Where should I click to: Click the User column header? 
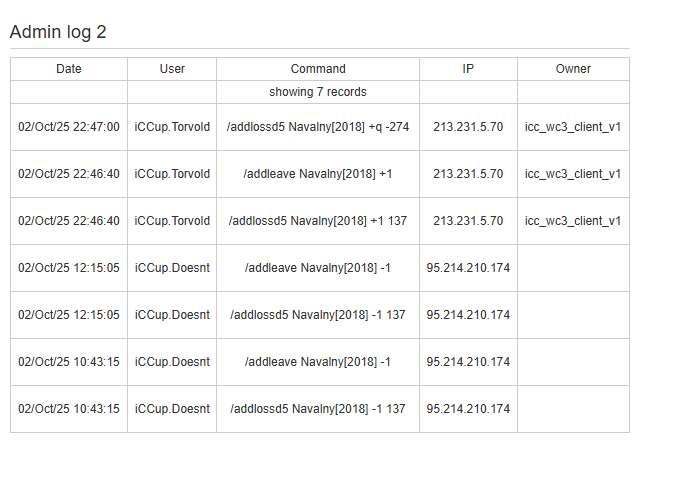click(x=172, y=69)
